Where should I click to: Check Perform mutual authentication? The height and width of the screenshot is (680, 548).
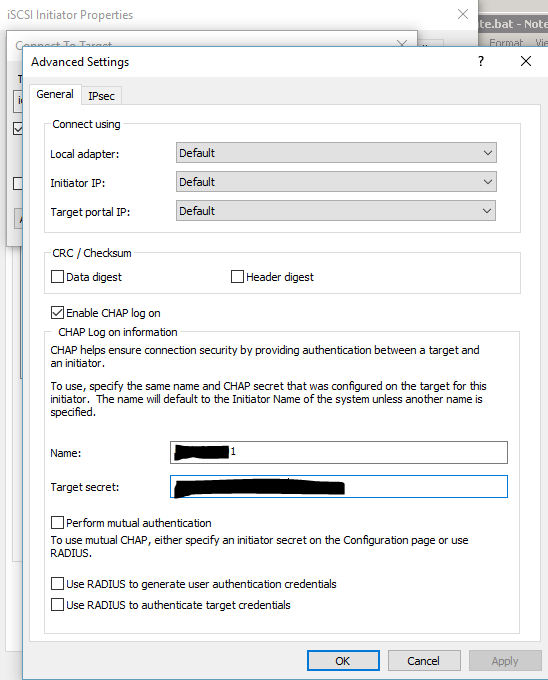click(x=57, y=523)
